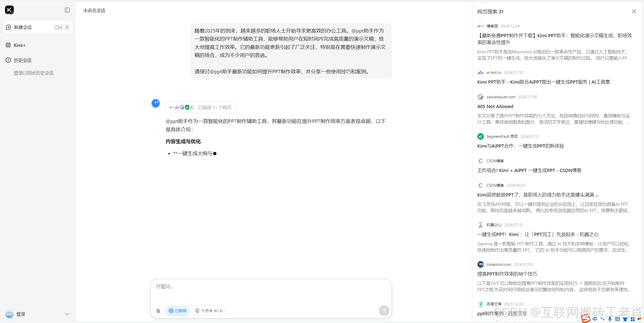
Task: Click Kimi assistant avatar icon
Action: pyautogui.click(x=156, y=103)
